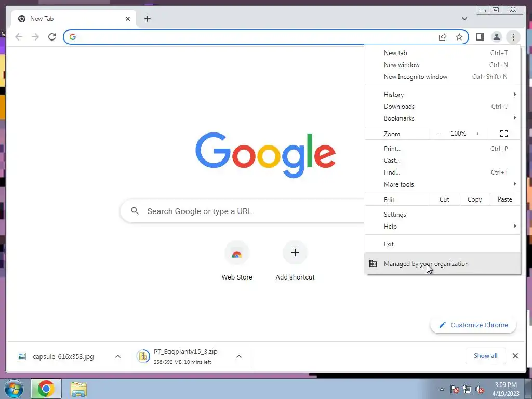532x399 pixels.
Task: Click the Action Center flag icon
Action: (x=455, y=389)
